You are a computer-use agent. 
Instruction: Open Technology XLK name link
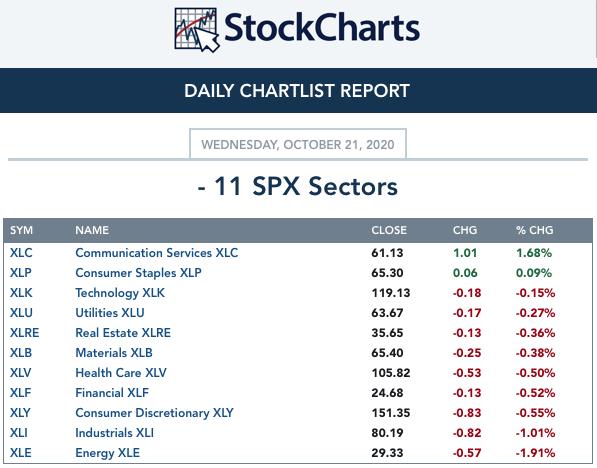point(120,293)
